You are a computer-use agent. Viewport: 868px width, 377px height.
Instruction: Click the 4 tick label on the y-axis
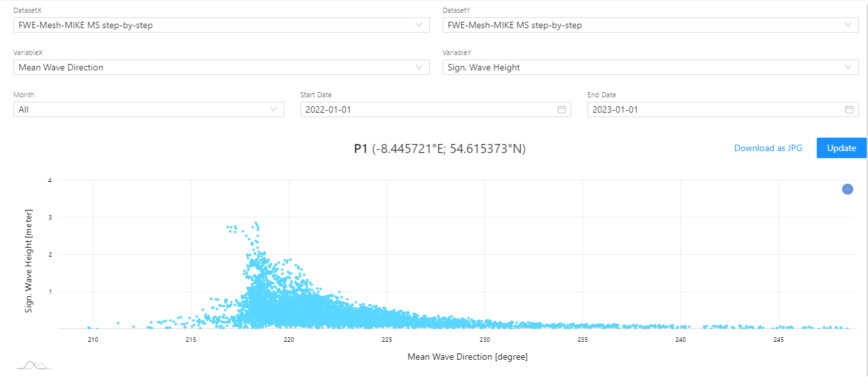click(49, 180)
